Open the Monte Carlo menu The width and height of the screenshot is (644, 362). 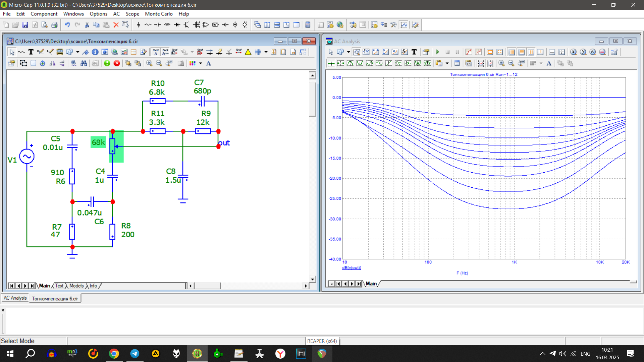tap(159, 14)
